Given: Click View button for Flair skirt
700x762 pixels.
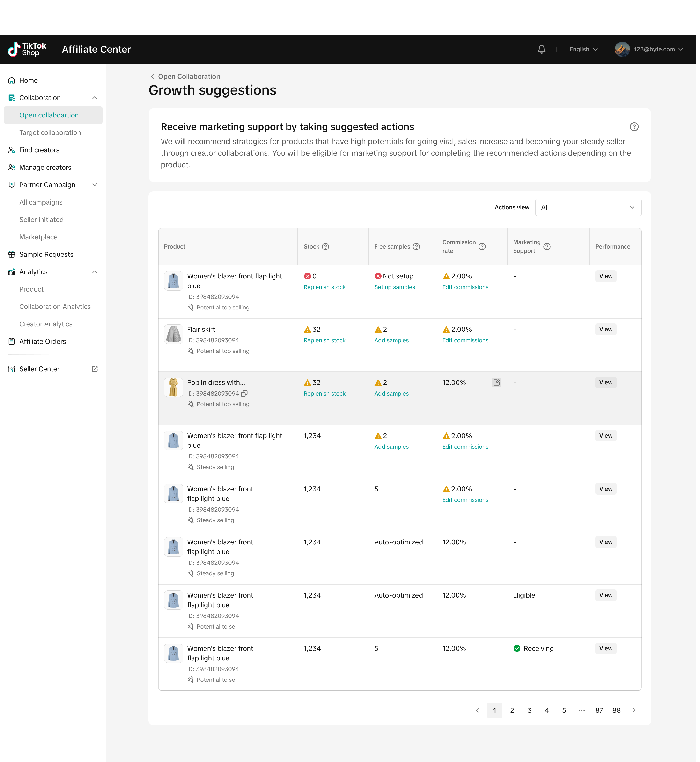Looking at the screenshot, I should pyautogui.click(x=605, y=330).
